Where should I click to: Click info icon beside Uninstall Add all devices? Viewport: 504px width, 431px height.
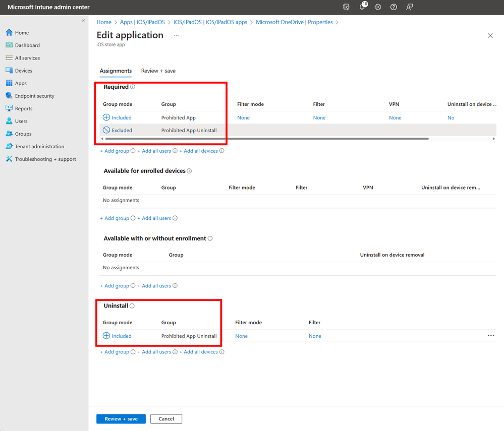[222, 352]
